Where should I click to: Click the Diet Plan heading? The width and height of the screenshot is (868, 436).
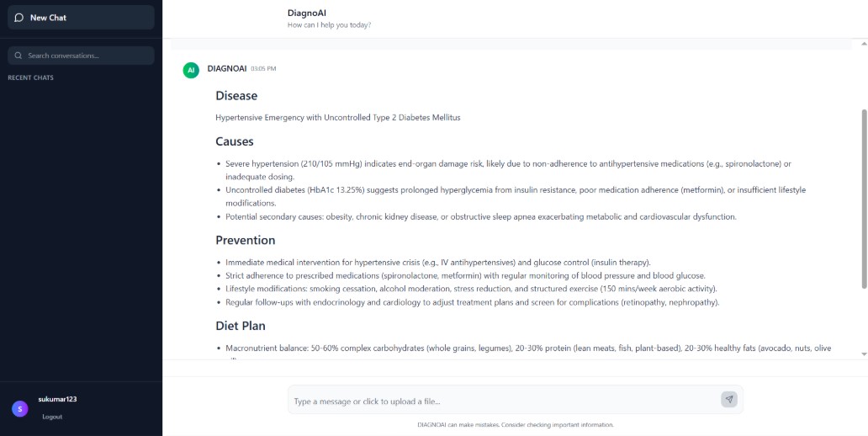tap(241, 326)
